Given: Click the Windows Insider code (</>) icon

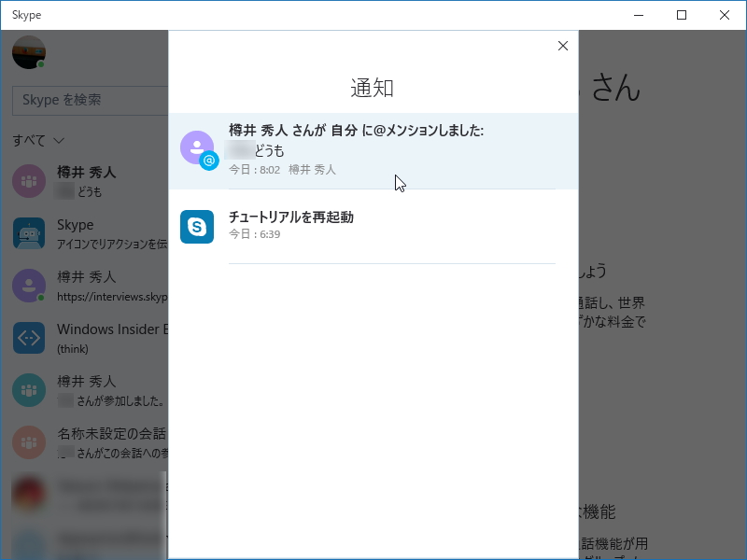Looking at the screenshot, I should point(28,338).
